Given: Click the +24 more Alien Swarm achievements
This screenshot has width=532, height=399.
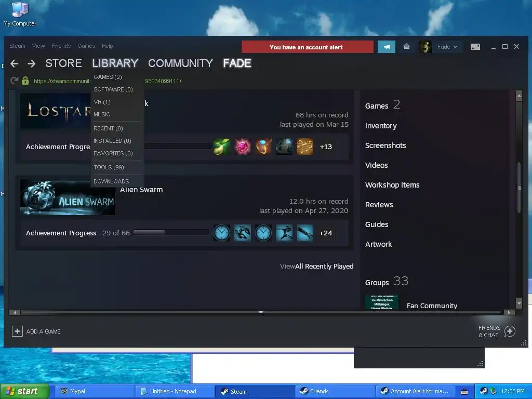Looking at the screenshot, I should click(326, 233).
